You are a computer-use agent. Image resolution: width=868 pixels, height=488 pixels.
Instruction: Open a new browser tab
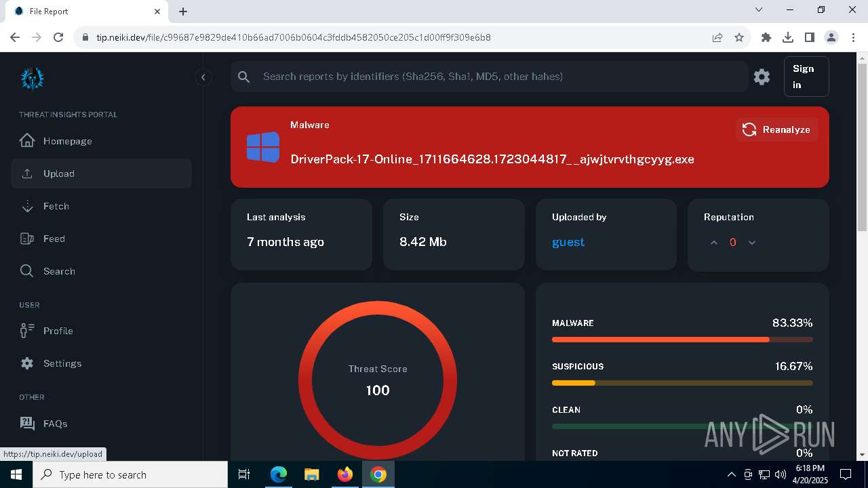click(183, 12)
